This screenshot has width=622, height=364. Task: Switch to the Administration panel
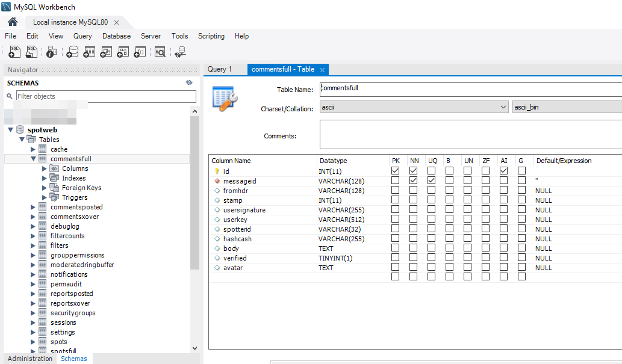click(x=29, y=358)
